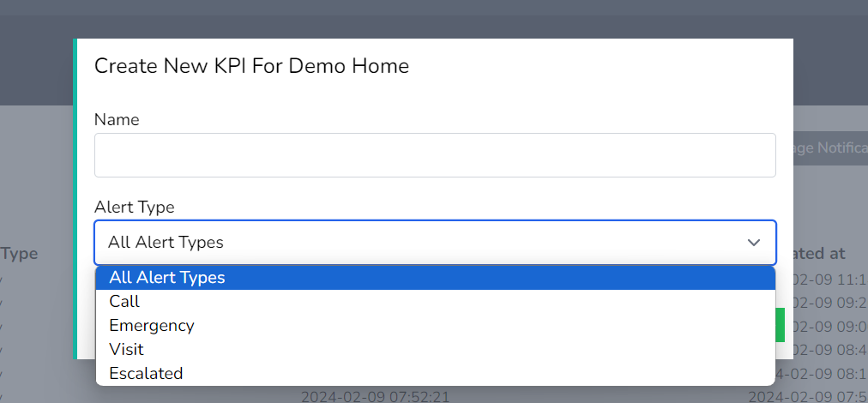Click the Name field label

[x=117, y=120]
